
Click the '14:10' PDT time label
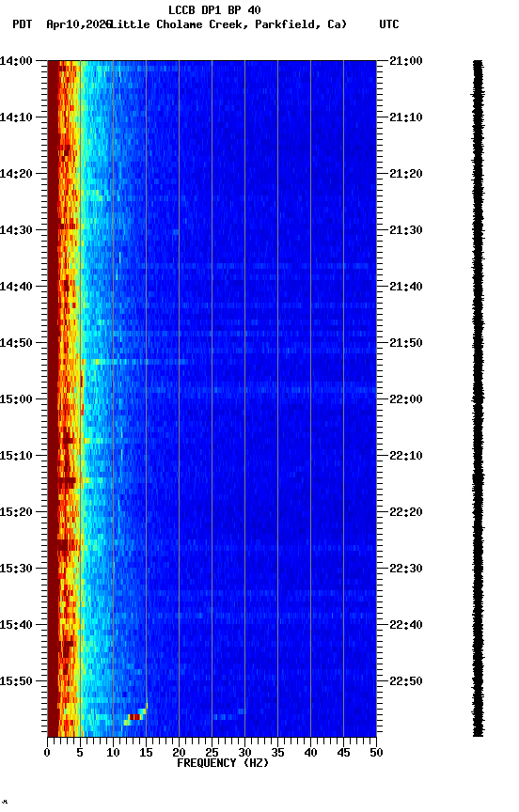click(16, 117)
